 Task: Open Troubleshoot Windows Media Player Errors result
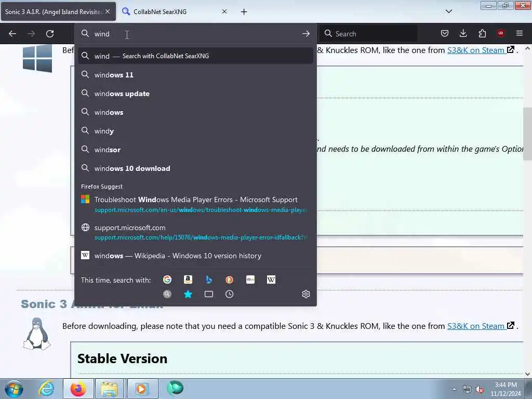click(x=195, y=204)
